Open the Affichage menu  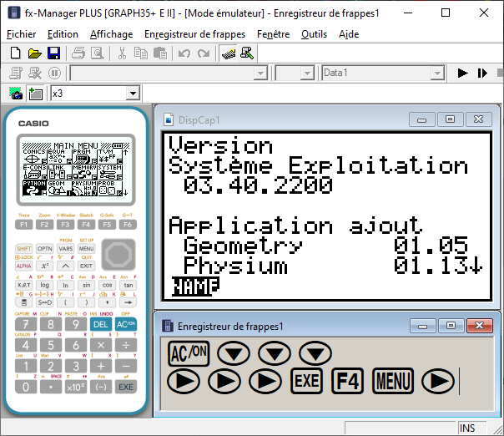(x=111, y=34)
